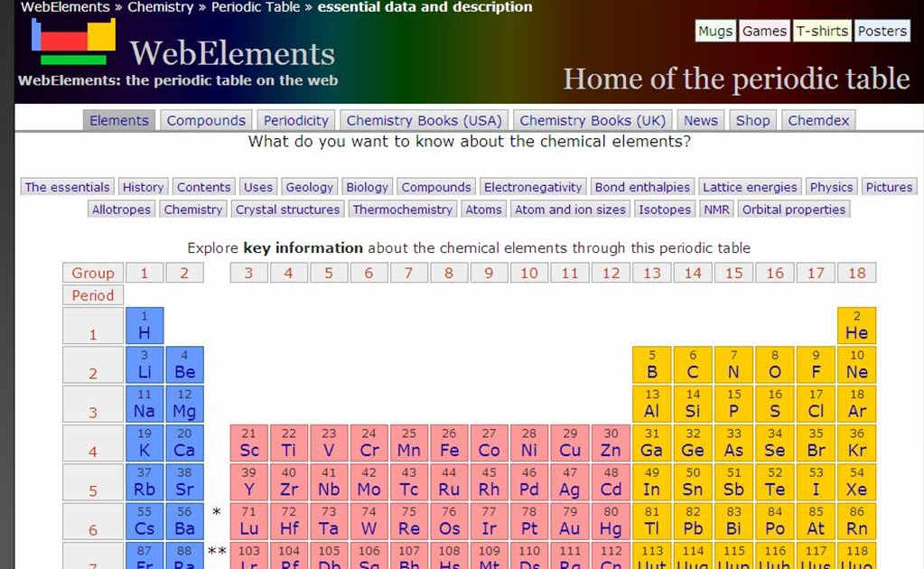Select the Copper (Cu) element cell
Screen dimensions: 924x569
click(x=570, y=443)
